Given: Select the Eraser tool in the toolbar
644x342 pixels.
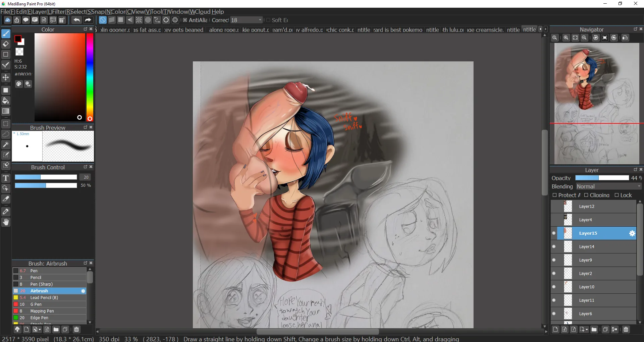Looking at the screenshot, I should (x=5, y=44).
